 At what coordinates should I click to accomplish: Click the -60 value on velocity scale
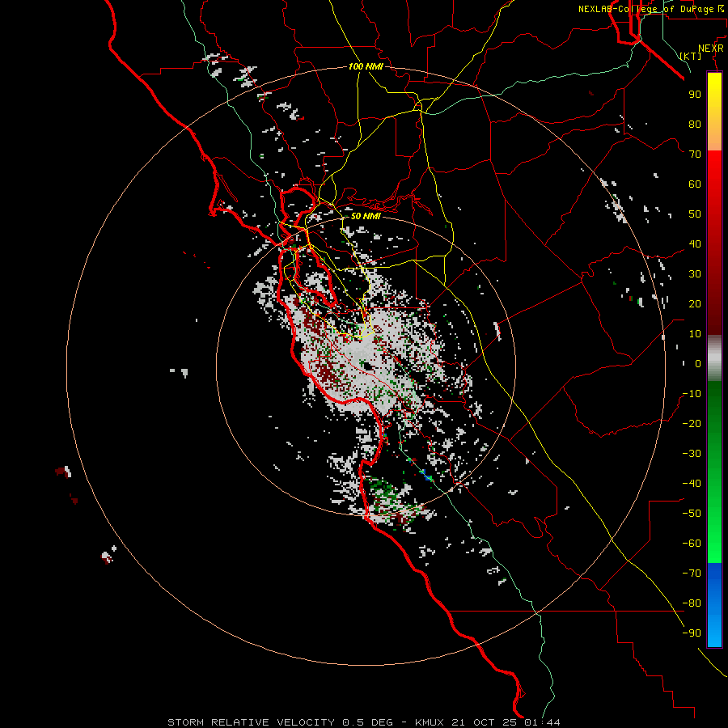point(692,544)
